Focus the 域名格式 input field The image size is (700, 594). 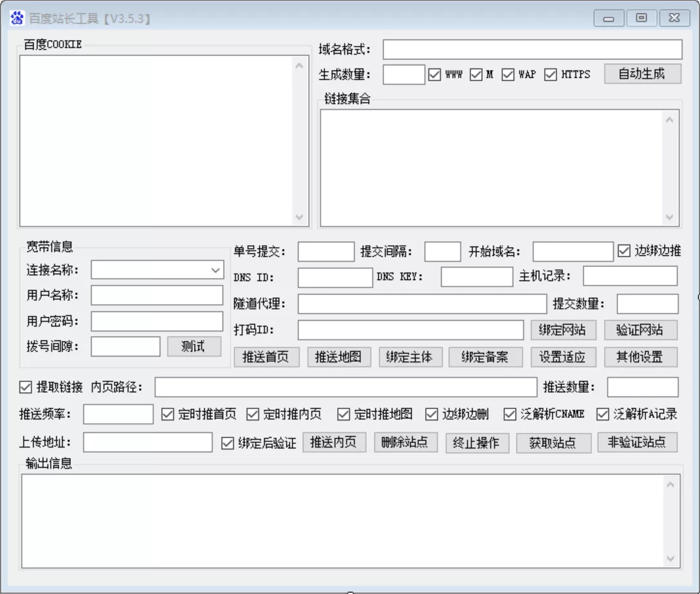[x=532, y=49]
